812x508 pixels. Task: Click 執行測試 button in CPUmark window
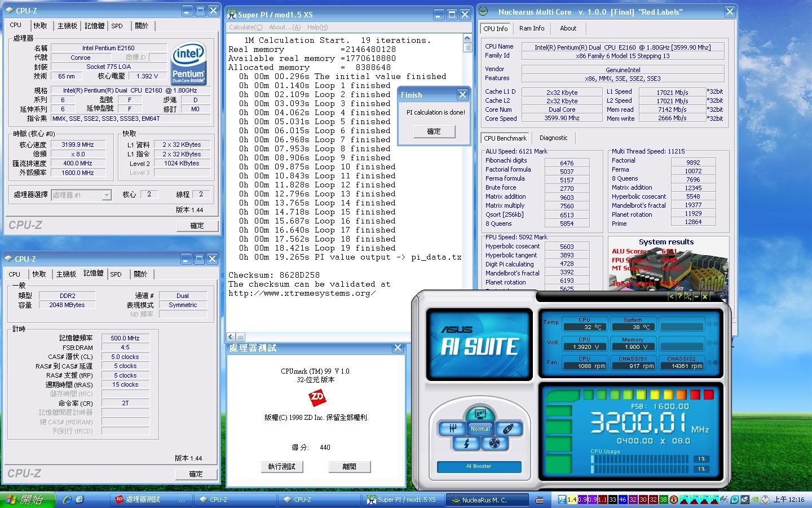pos(282,467)
